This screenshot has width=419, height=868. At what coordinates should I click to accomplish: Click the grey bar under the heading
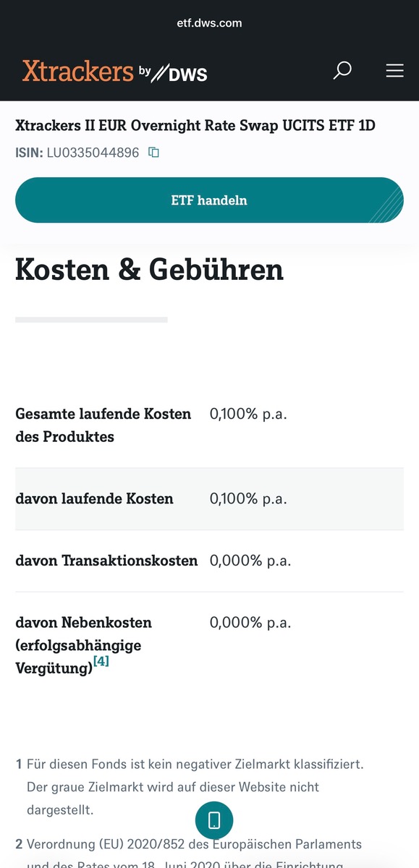pos(91,319)
